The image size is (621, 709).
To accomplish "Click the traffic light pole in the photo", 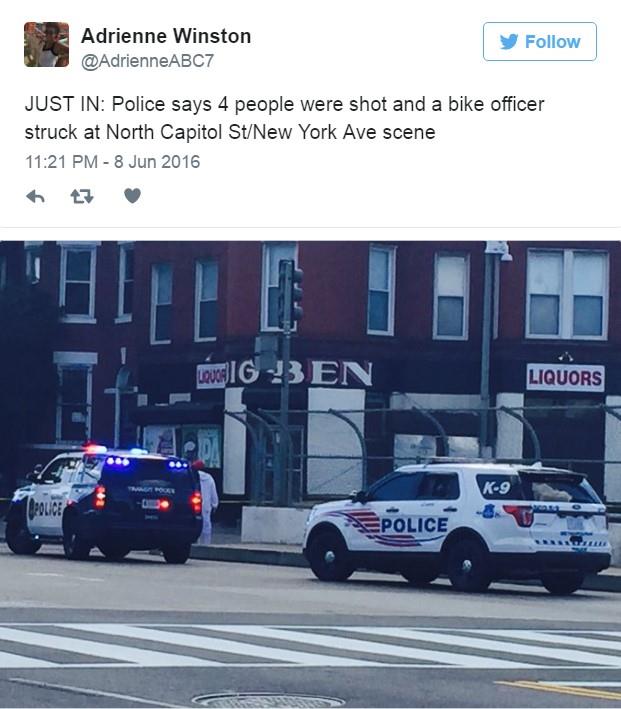I will pyautogui.click(x=287, y=380).
